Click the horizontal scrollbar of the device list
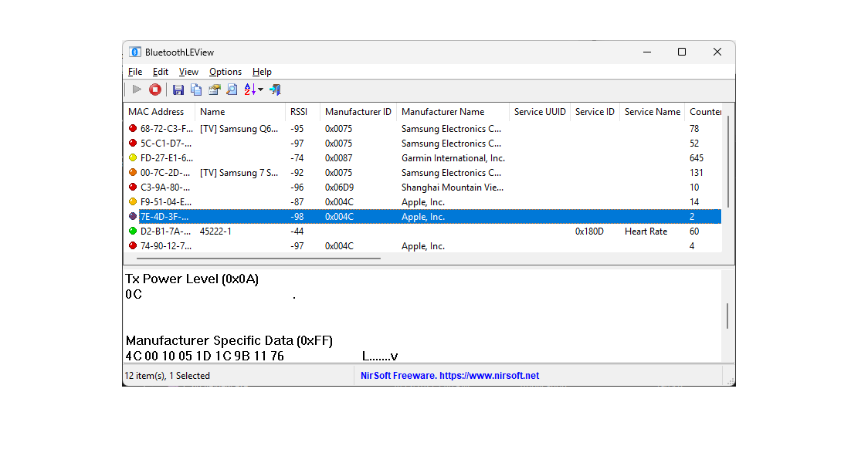This screenshot has width=868, height=463. (x=259, y=258)
